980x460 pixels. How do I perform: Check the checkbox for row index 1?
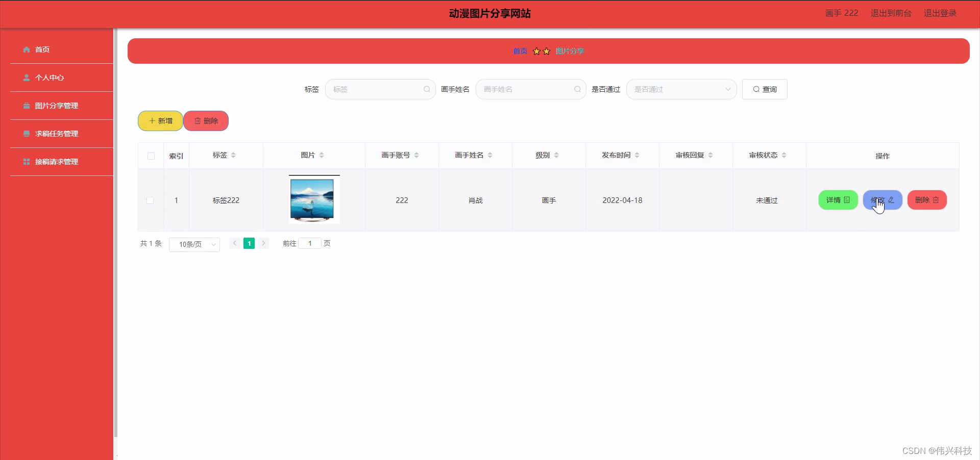pyautogui.click(x=150, y=200)
